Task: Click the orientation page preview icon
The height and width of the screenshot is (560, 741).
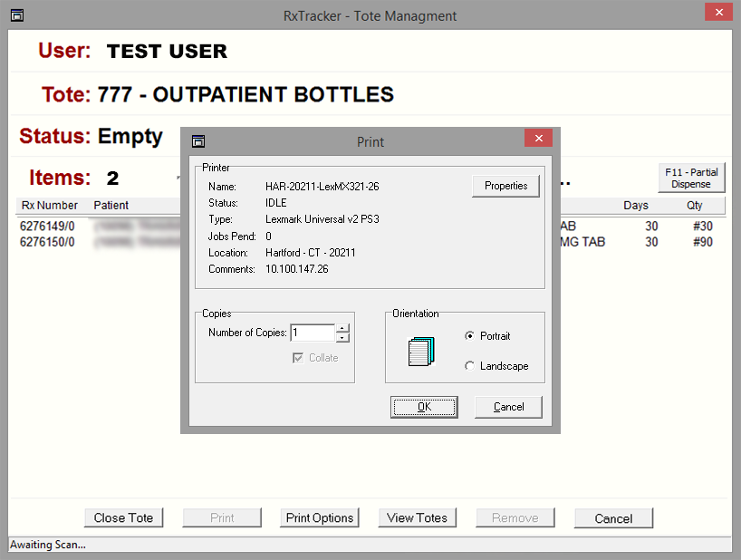Action: (x=422, y=351)
